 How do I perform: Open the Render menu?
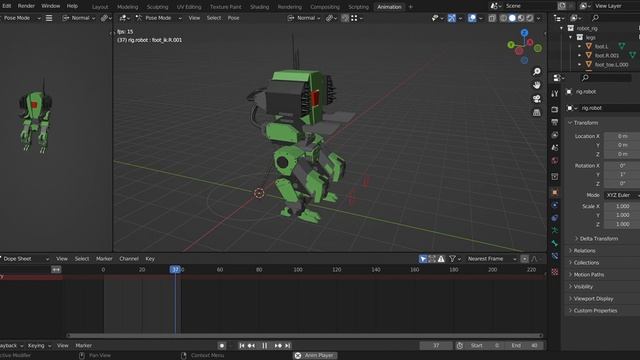tap(26, 6)
